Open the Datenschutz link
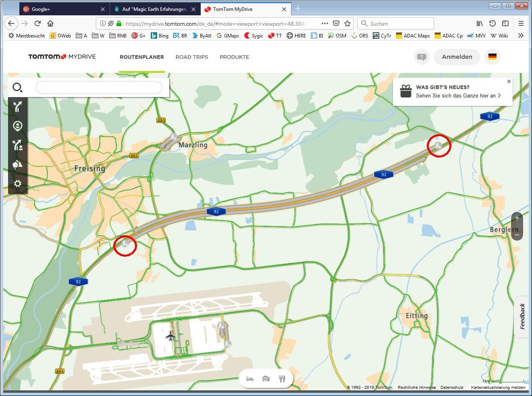The image size is (532, 396). [452, 388]
